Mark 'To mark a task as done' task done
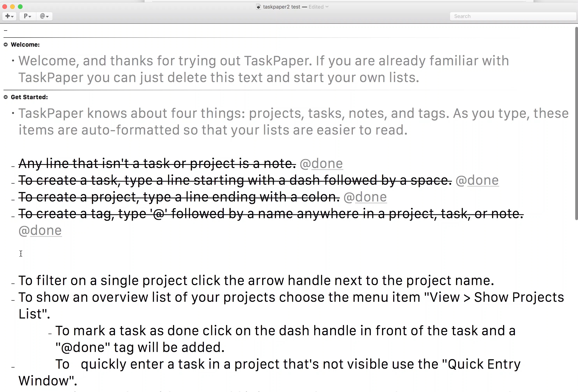The image size is (578, 392). coord(50,334)
